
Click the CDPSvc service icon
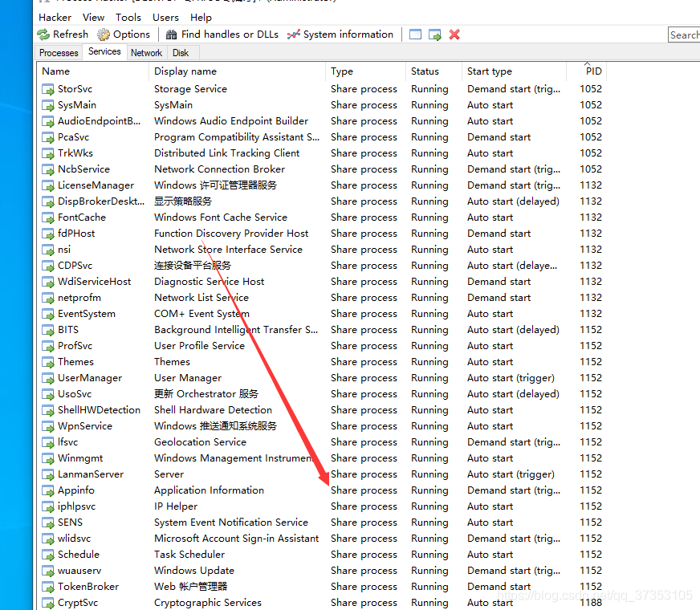48,266
